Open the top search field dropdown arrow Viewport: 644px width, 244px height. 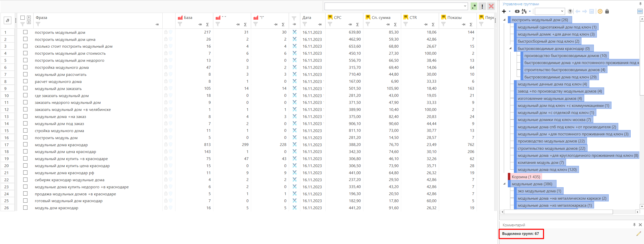coord(465,6)
